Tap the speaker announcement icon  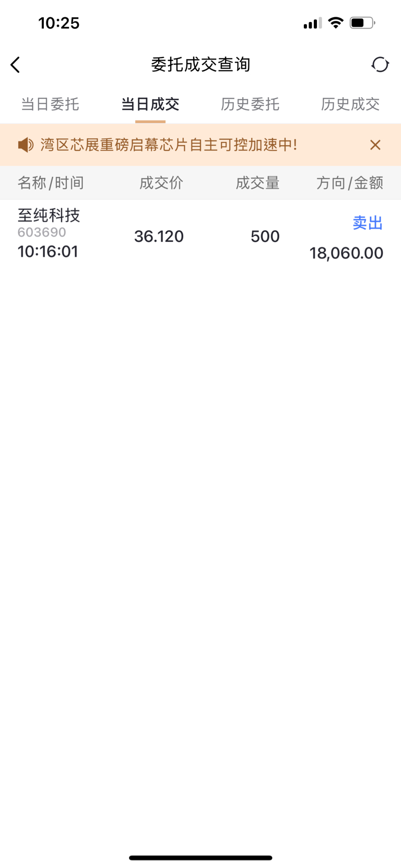26,145
